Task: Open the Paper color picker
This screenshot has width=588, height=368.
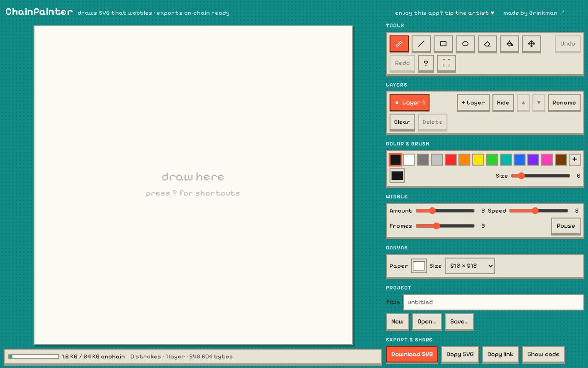Action: point(419,266)
